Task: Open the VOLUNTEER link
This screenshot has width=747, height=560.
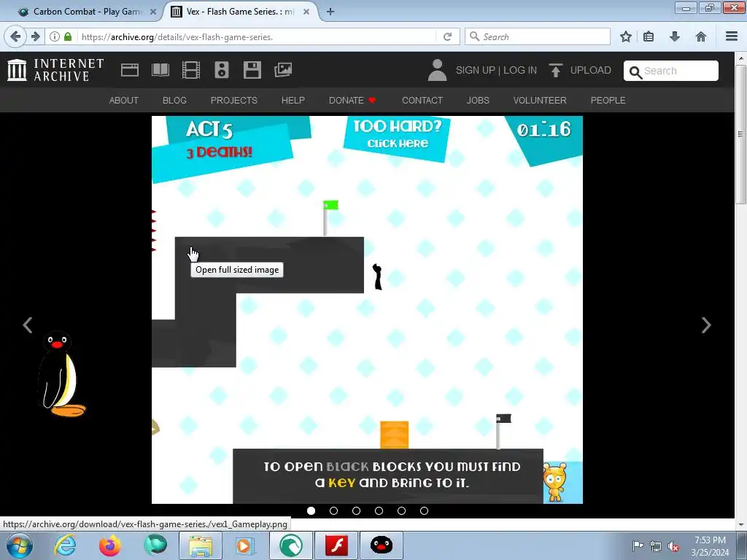Action: (x=540, y=101)
